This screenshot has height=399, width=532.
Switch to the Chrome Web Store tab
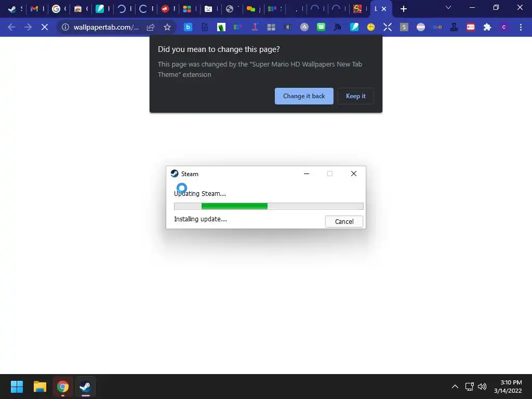(x=78, y=9)
